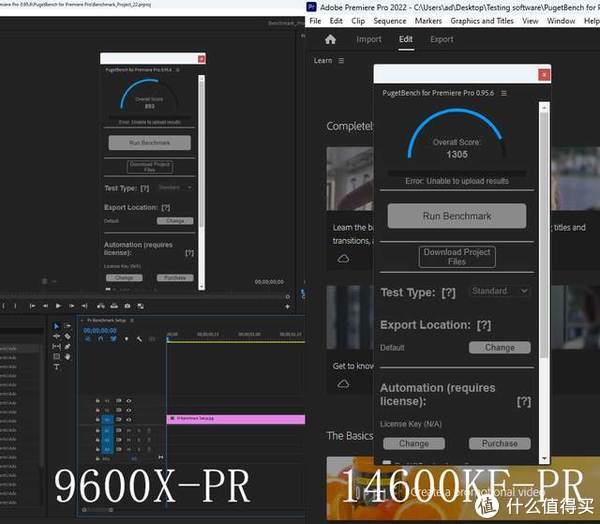Screen dimensions: 600x524
Task: Select the Slip tool
Action: click(x=56, y=346)
